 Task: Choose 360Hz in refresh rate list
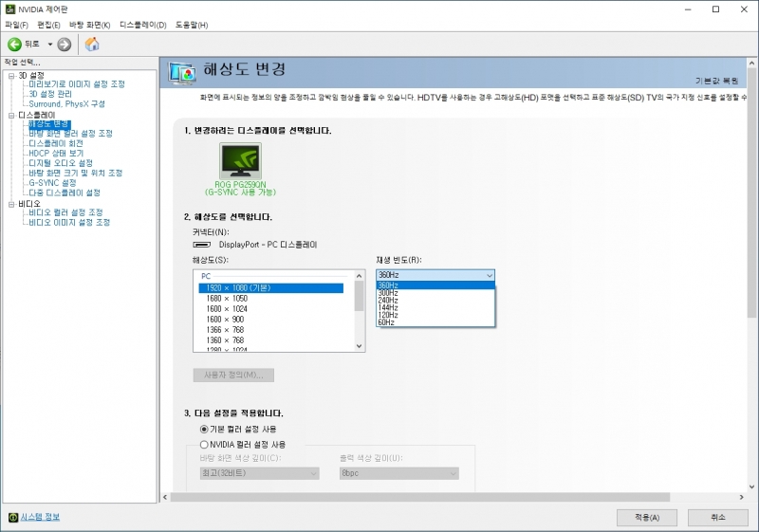(435, 285)
